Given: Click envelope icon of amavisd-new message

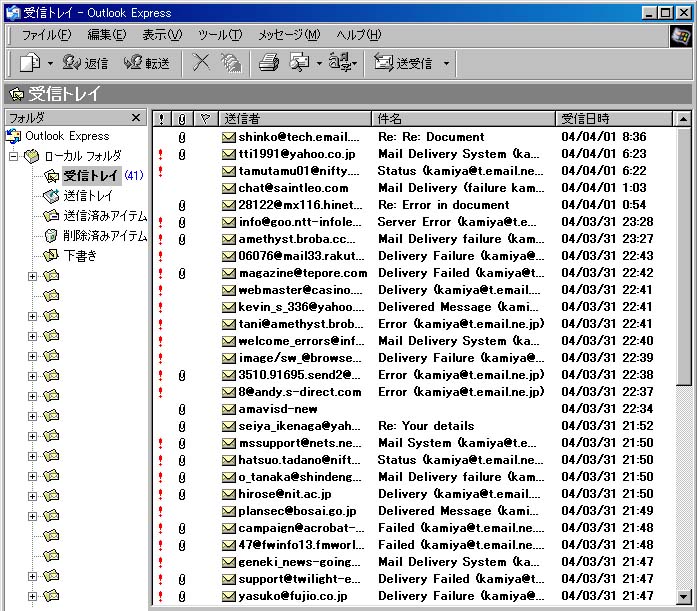Looking at the screenshot, I should click(228, 409).
